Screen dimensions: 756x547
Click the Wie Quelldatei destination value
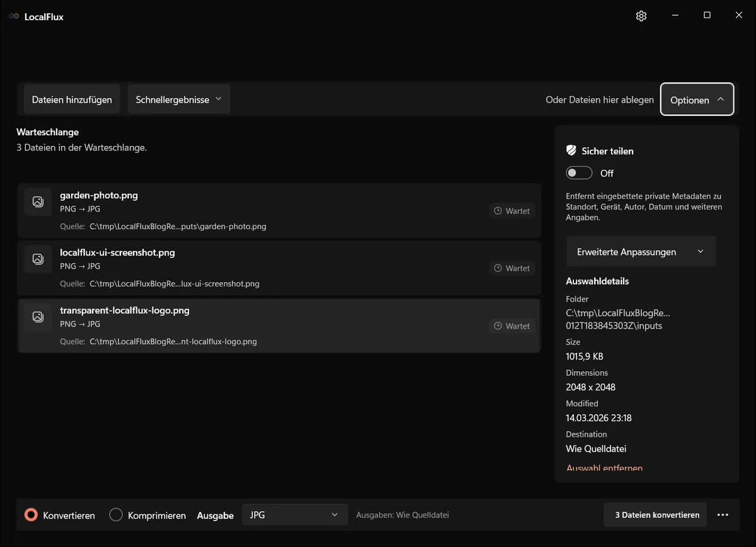click(596, 449)
